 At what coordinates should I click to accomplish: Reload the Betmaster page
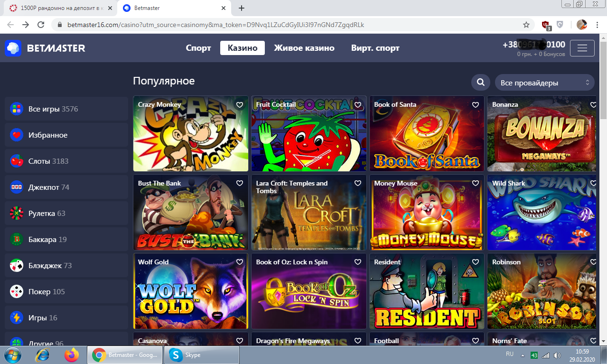41,25
